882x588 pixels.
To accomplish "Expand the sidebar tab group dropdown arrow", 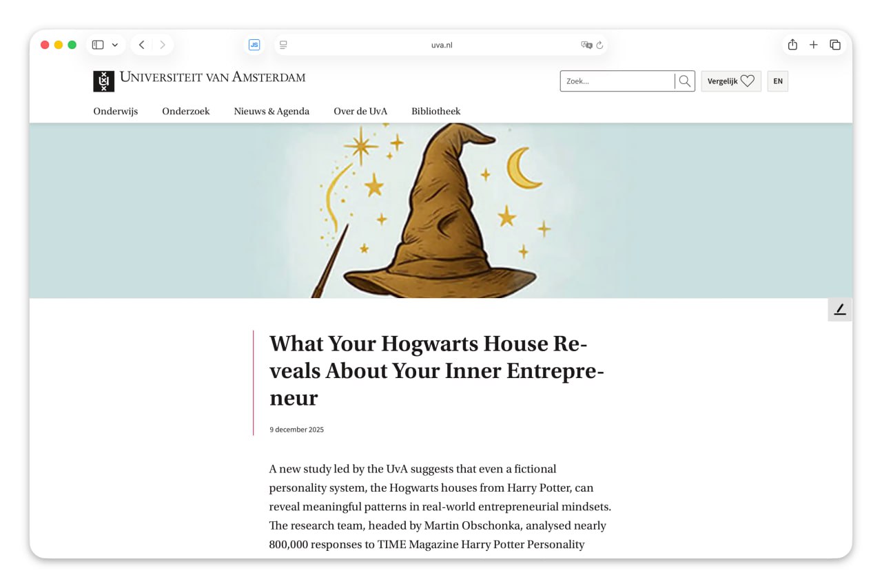I will pyautogui.click(x=114, y=45).
